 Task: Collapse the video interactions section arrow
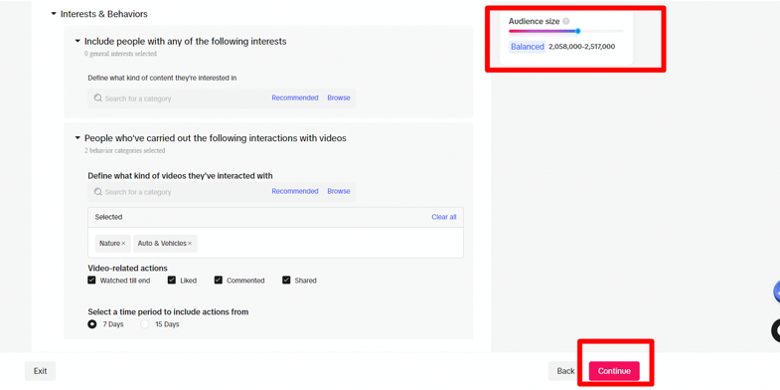tap(78, 138)
